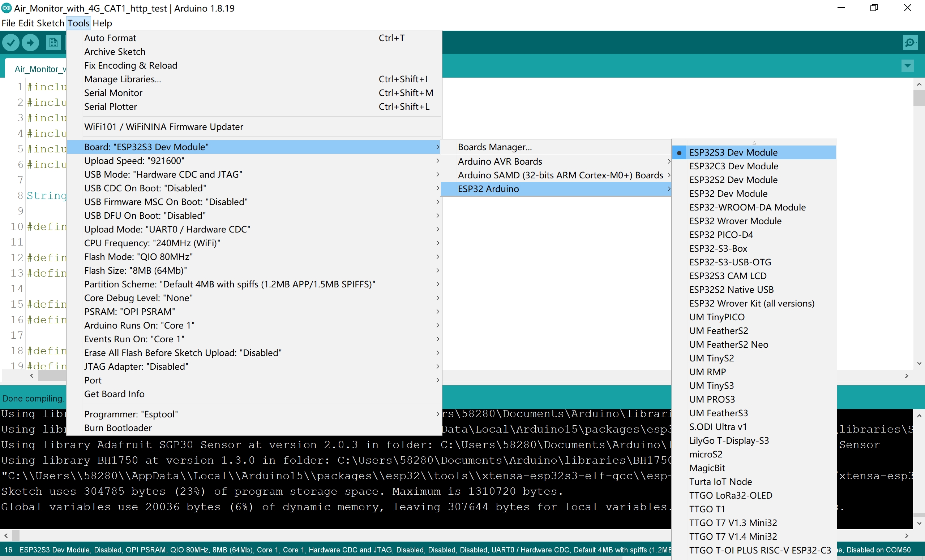Click Burn Bootloader button

click(x=118, y=427)
